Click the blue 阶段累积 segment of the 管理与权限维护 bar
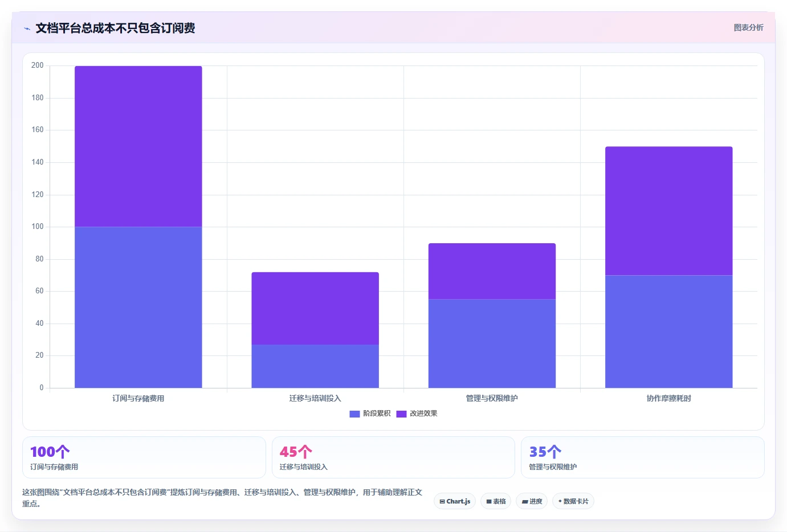The height and width of the screenshot is (532, 787). pyautogui.click(x=492, y=343)
